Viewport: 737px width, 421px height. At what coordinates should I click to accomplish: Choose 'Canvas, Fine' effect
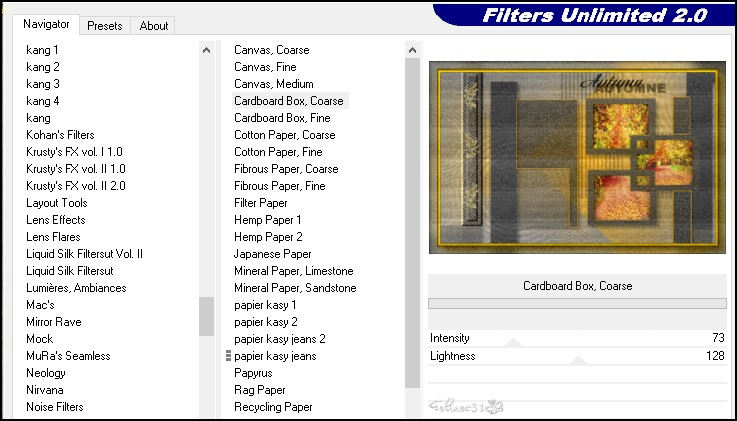point(265,67)
